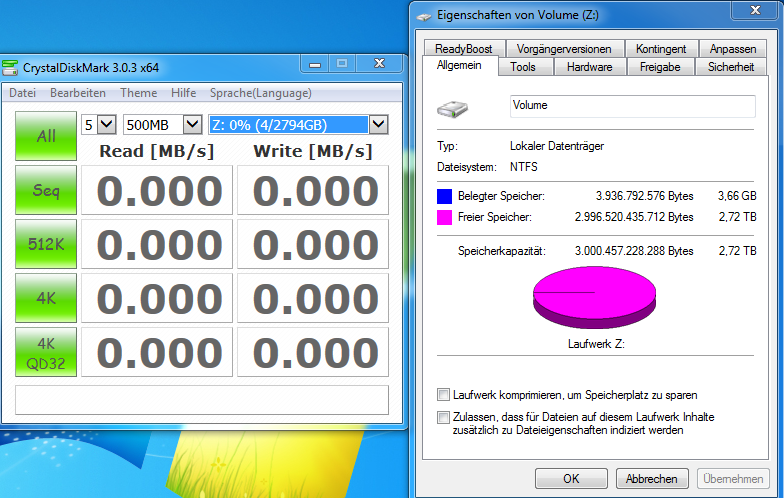This screenshot has width=784, height=498.
Task: Close the Eigenschaften von Volume dialog
Action: point(755,10)
